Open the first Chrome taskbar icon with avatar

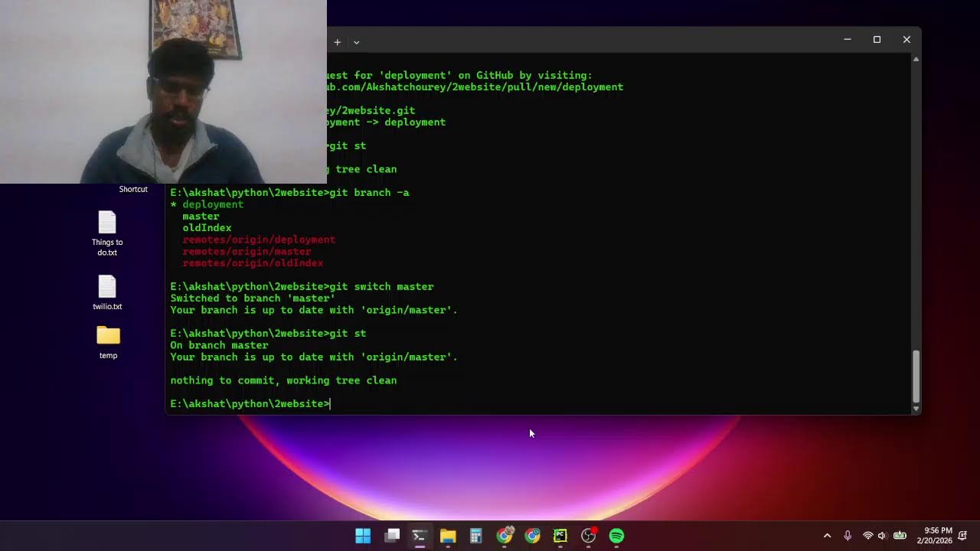pos(505,536)
